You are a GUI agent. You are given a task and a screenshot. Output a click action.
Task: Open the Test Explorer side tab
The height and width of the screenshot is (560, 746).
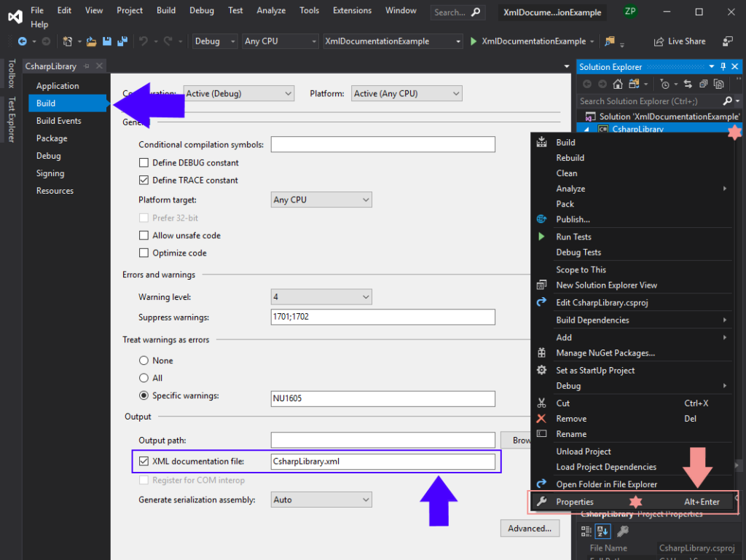click(x=12, y=119)
